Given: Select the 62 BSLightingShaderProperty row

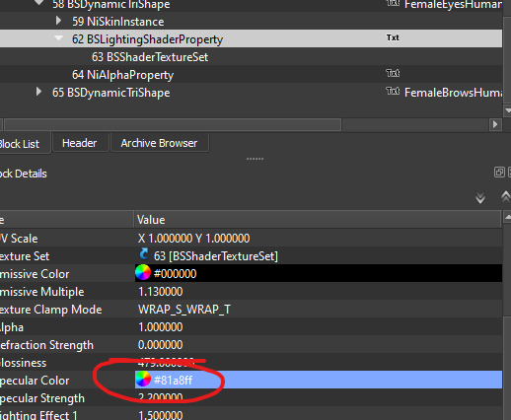Looking at the screenshot, I should click(x=251, y=38).
